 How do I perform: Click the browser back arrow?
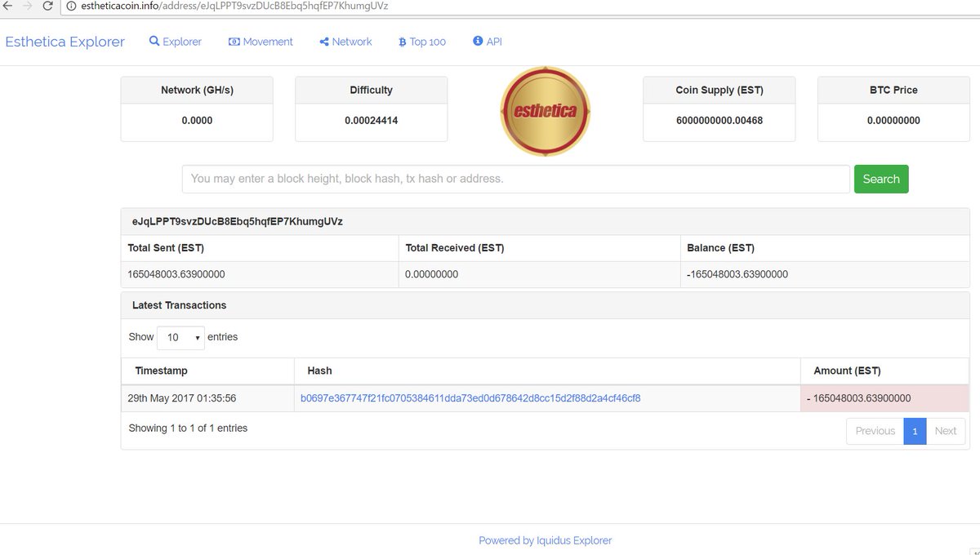coord(7,6)
